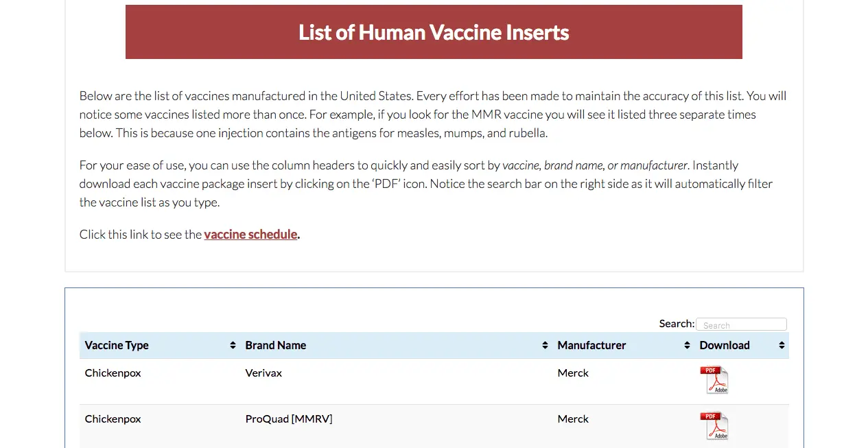868x448 pixels.
Task: Select the ProQuad [MMRV] brand name cell
Action: [x=289, y=419]
